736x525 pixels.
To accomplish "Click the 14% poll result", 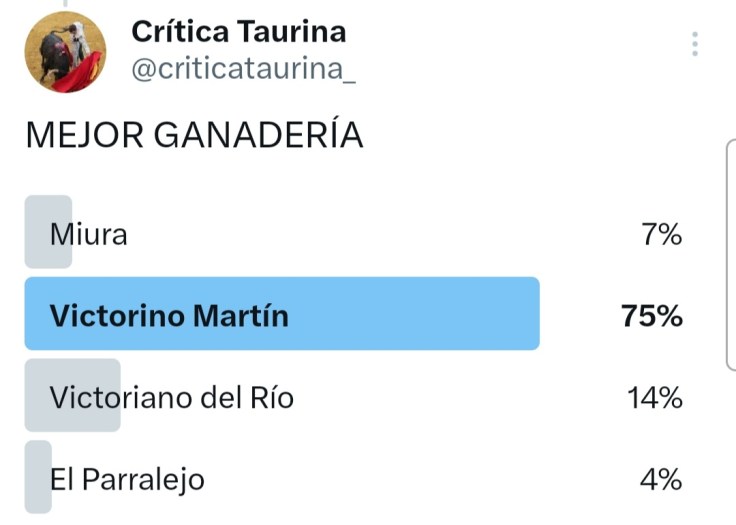I will point(654,397).
